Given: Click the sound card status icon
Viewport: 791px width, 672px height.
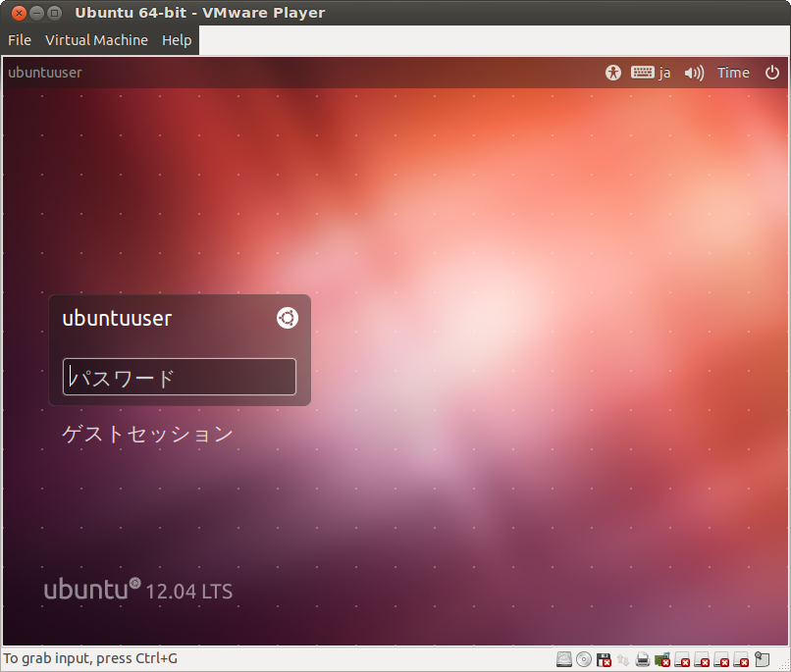Looking at the screenshot, I should tap(661, 659).
